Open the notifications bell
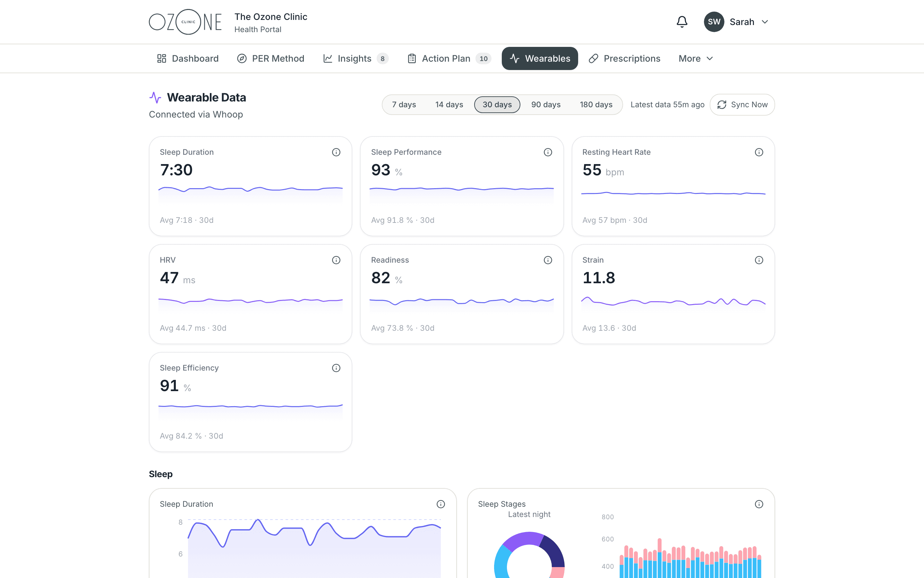This screenshot has height=578, width=924. click(682, 22)
